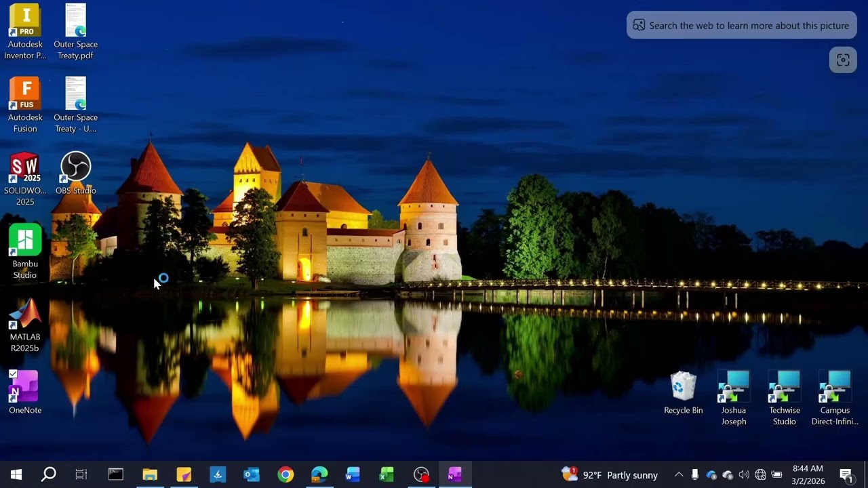Image resolution: width=868 pixels, height=488 pixels.
Task: Open the Windows Start menu
Action: (x=16, y=474)
